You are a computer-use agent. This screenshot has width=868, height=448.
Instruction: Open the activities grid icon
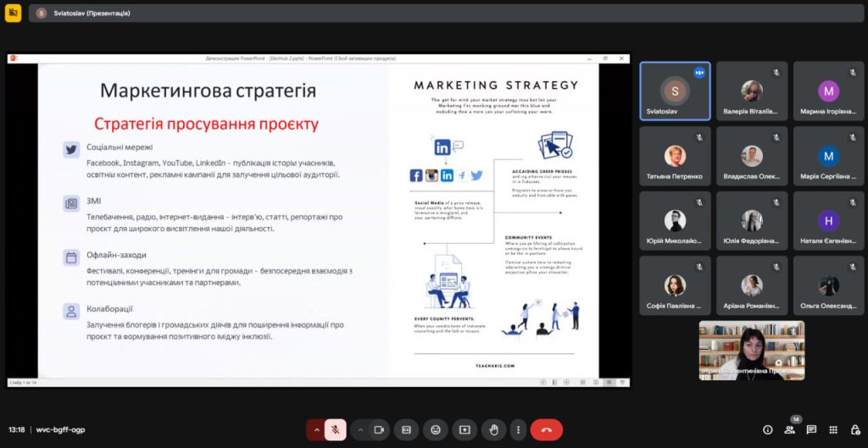[x=833, y=429]
